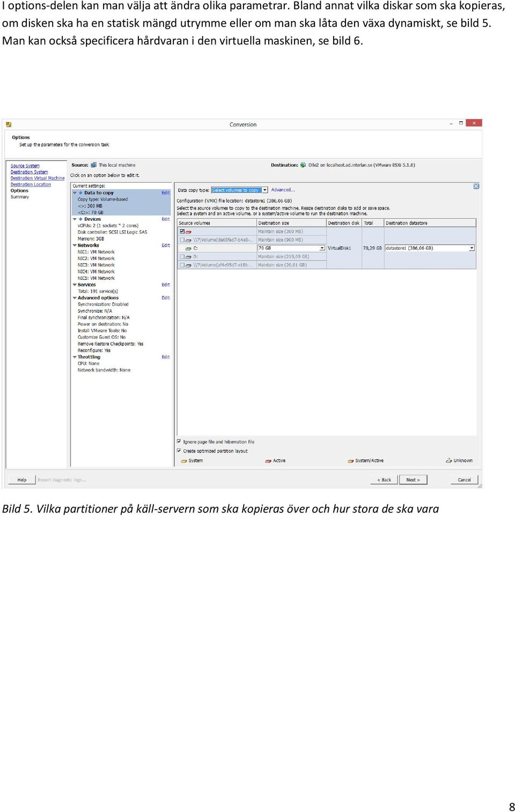Screen dimensions: 515x812
Task: Select 'Install VMware Tools: No' row
Action: coord(102,331)
